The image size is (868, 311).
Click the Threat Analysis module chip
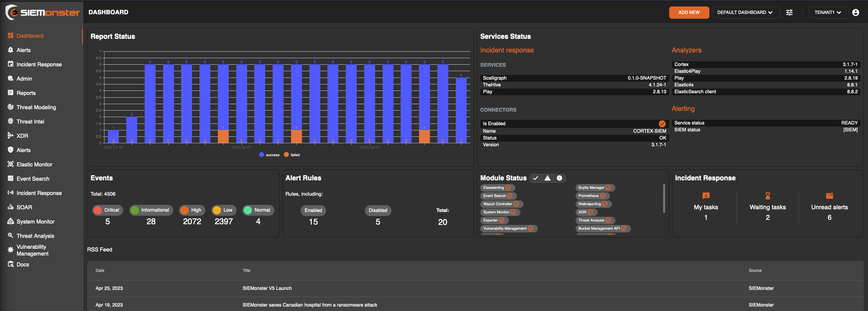595,220
